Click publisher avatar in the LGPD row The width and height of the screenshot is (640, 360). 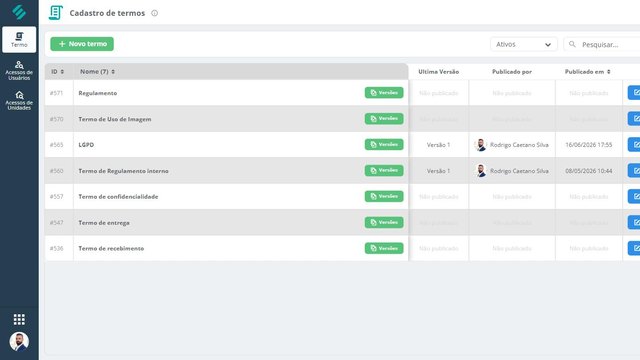click(x=481, y=145)
